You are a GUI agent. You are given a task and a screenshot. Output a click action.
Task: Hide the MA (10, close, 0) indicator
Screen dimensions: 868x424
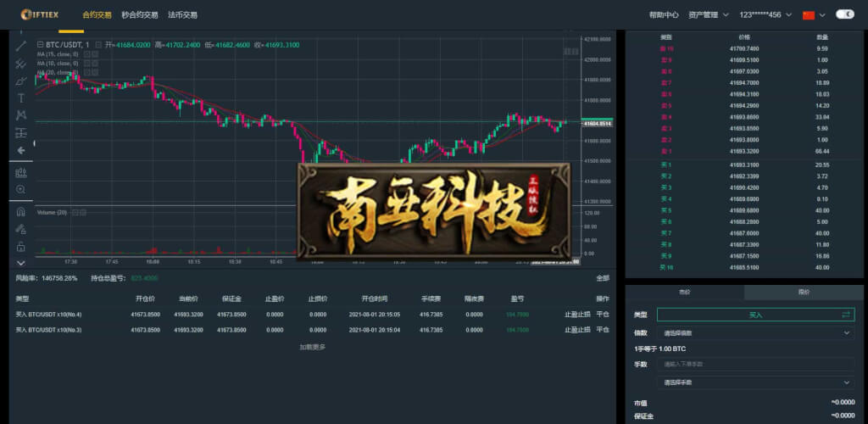point(86,63)
